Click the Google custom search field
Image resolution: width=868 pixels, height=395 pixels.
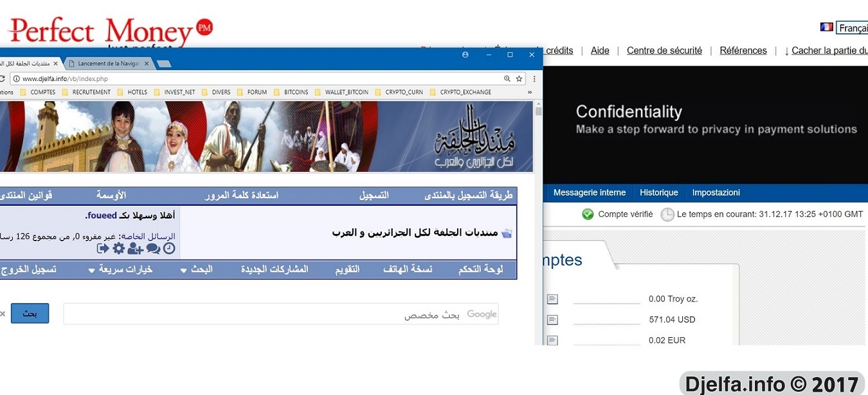coord(281,314)
